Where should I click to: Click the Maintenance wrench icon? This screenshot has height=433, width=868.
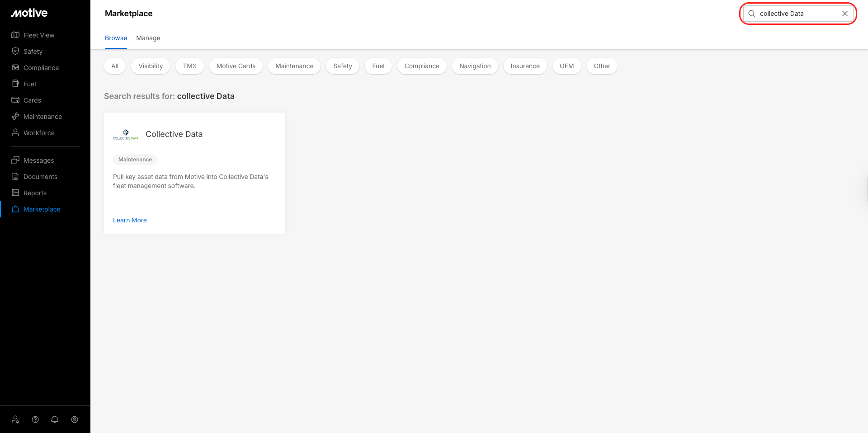[15, 116]
